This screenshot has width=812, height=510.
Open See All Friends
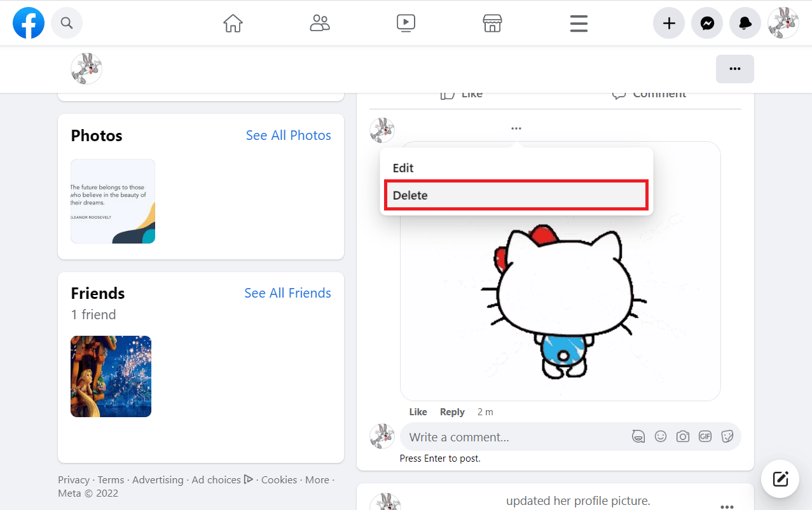click(x=287, y=293)
